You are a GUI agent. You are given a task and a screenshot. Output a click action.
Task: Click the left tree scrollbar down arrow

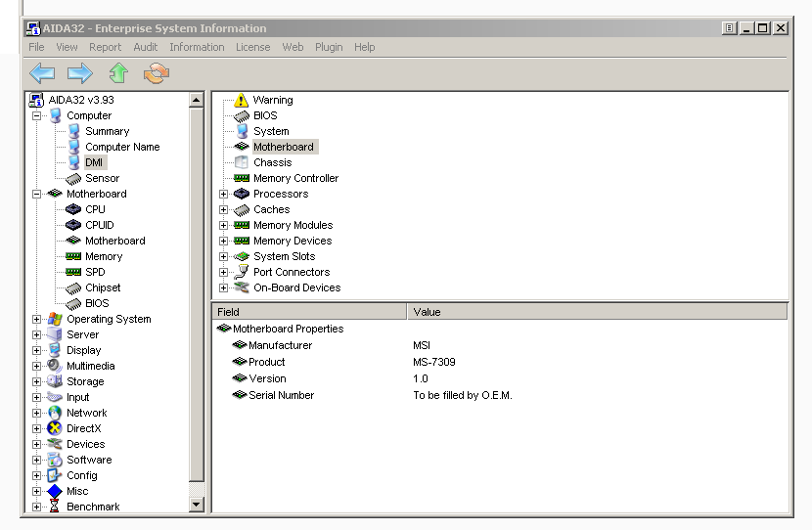pyautogui.click(x=196, y=505)
